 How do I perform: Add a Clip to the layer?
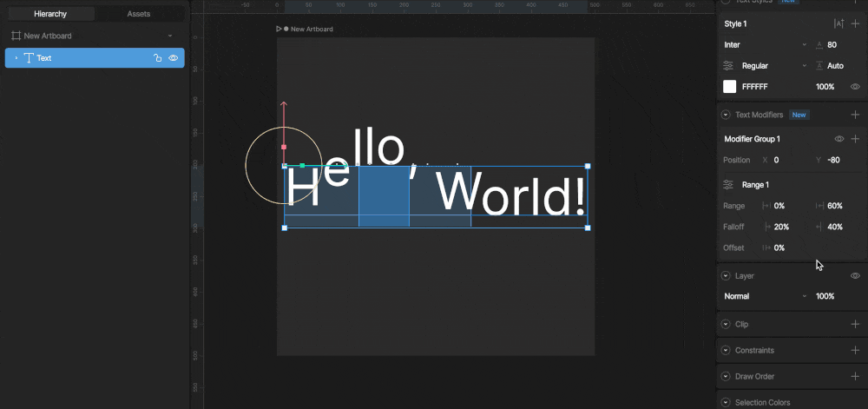click(x=855, y=324)
